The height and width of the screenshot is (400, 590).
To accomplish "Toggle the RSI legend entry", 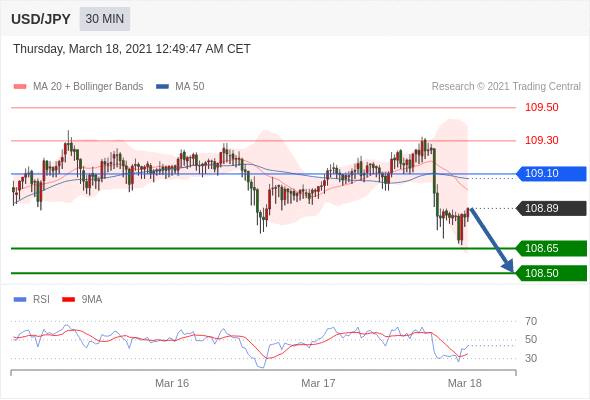I will [32, 300].
